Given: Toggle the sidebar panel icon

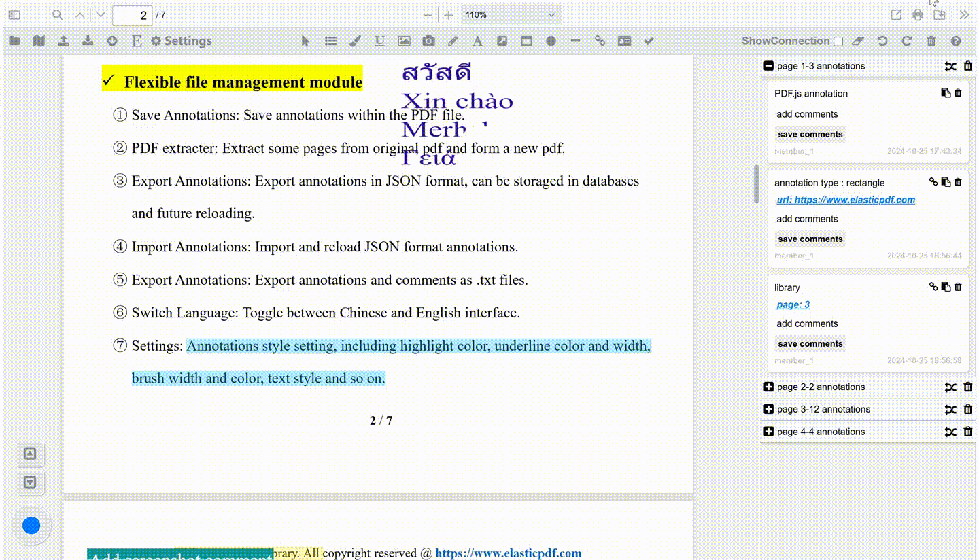Looking at the screenshot, I should click(x=14, y=14).
